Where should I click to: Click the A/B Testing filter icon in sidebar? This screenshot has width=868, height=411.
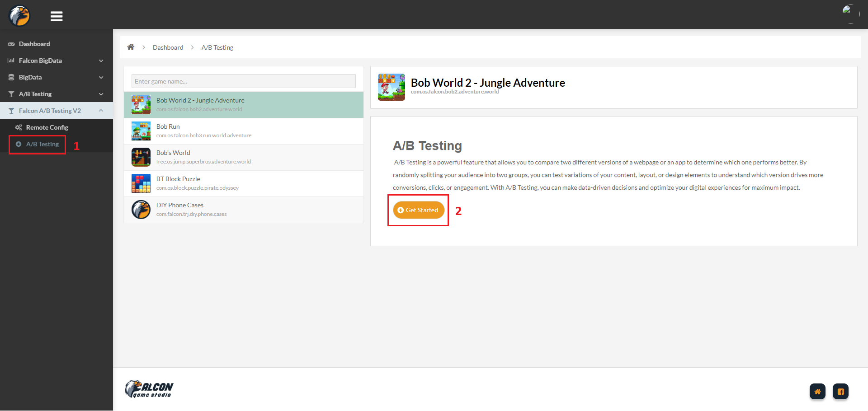[11, 94]
